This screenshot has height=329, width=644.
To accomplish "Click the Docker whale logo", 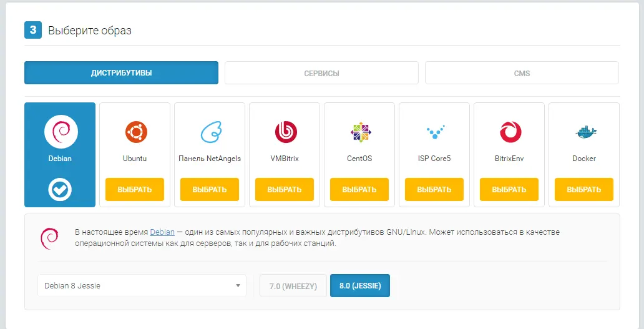I will point(585,132).
